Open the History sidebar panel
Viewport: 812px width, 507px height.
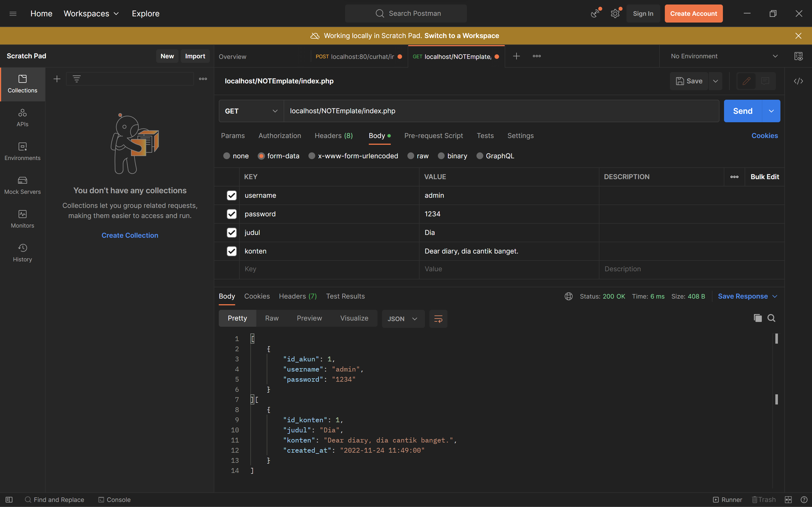tap(23, 253)
